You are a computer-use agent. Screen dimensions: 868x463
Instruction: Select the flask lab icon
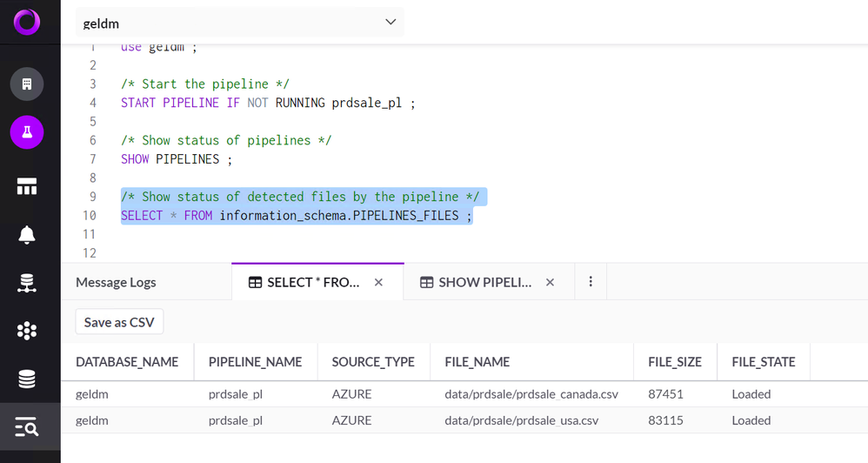tap(27, 132)
